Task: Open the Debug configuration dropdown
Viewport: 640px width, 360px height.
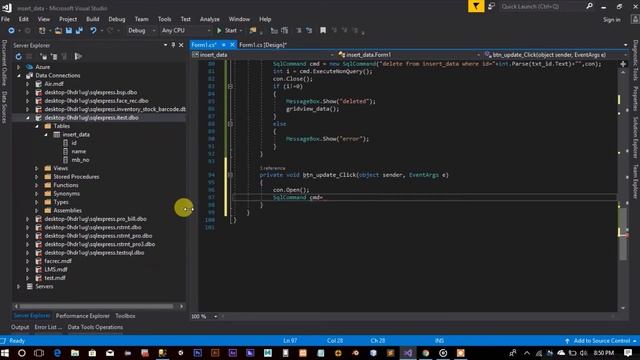Action: click(x=141, y=31)
